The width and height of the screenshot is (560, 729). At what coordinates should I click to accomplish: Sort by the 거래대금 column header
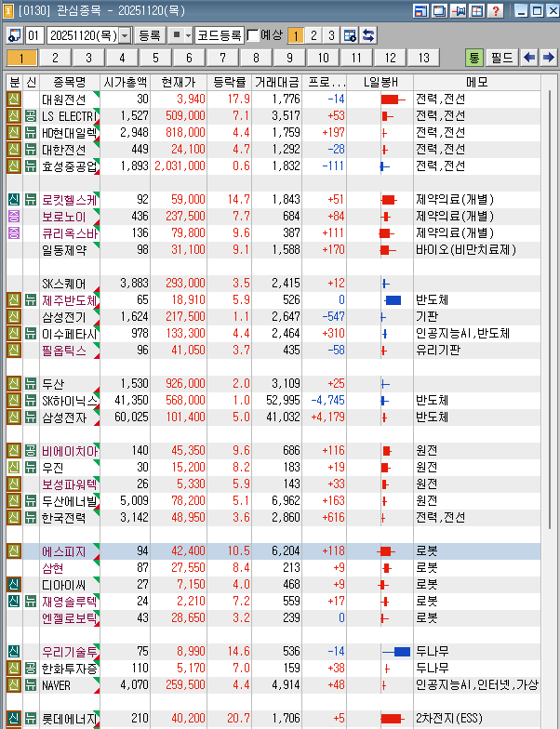click(x=277, y=82)
